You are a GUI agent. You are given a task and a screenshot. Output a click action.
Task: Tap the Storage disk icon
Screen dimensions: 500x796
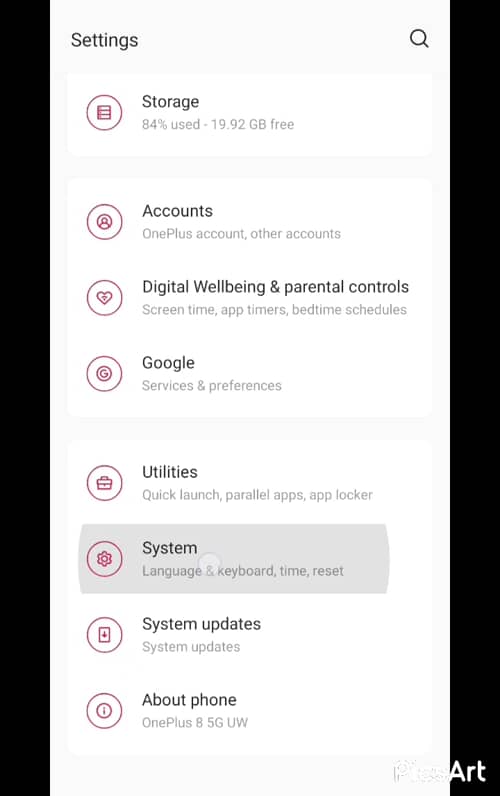(104, 112)
